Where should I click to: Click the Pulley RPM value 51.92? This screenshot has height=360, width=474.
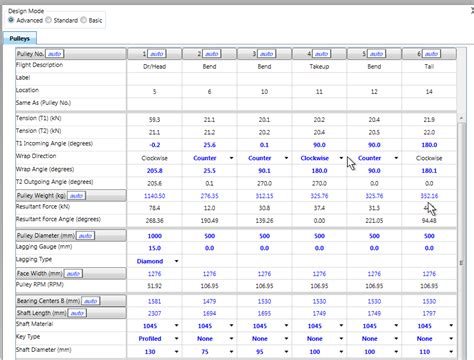[x=155, y=286]
